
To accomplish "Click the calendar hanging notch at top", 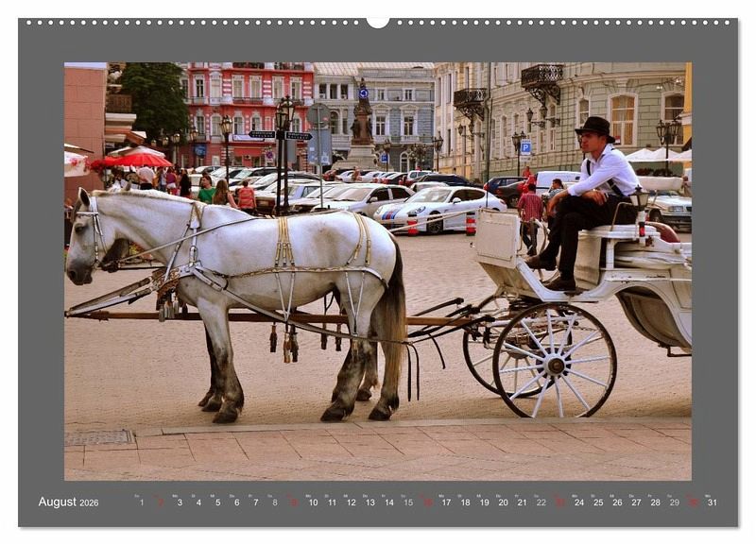I will 378,22.
